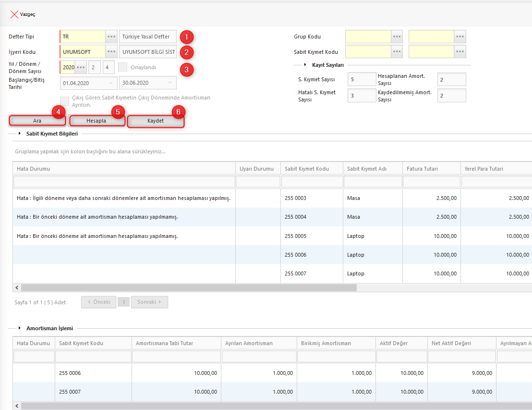Image resolution: width=532 pixels, height=410 pixels.
Task: Open second Sabit Kıymet Kodu lookup button
Action: point(460,52)
